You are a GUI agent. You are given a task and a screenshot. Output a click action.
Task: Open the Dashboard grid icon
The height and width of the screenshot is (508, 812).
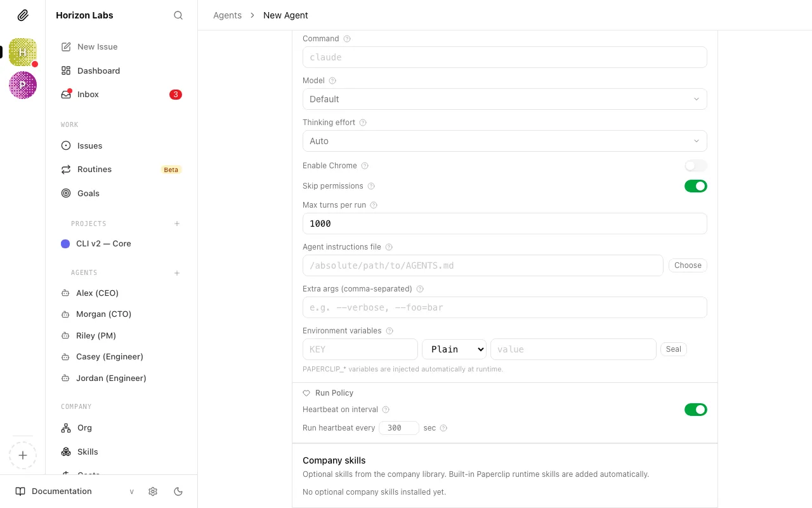click(x=66, y=70)
